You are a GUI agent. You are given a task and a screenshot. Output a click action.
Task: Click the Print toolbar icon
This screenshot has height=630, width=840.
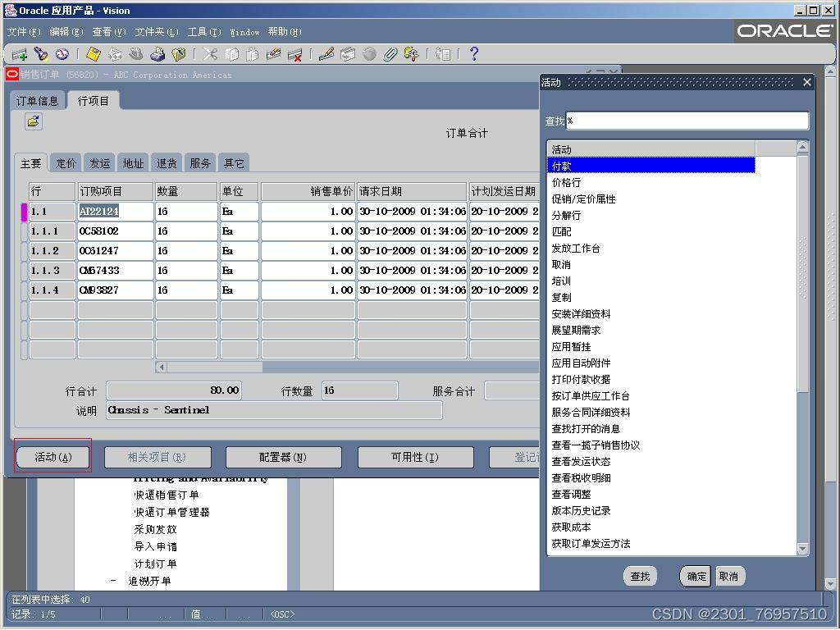tap(157, 54)
